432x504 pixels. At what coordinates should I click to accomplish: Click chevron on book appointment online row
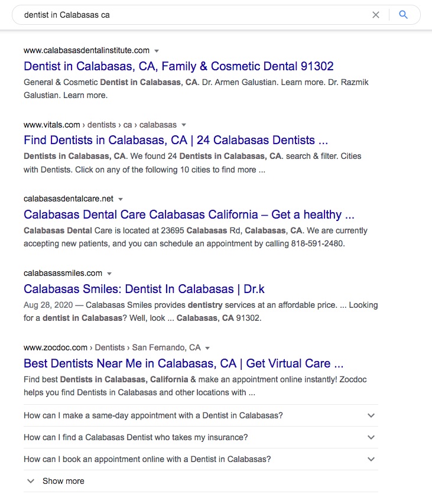[371, 459]
